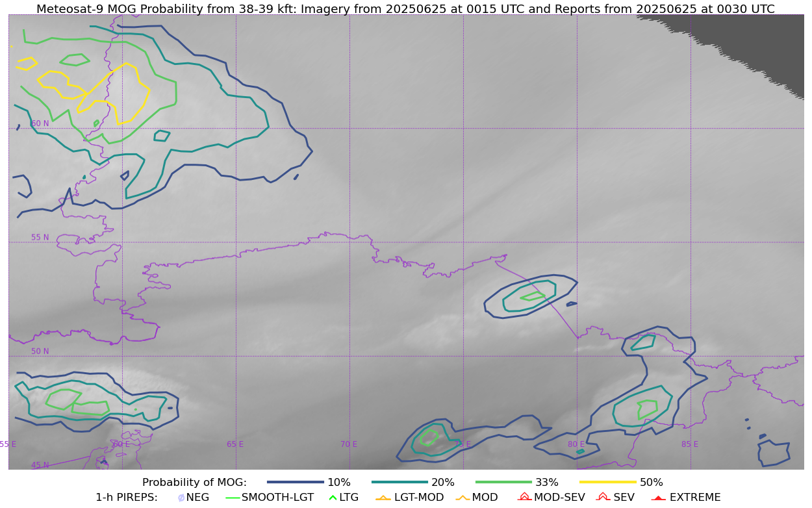The width and height of the screenshot is (812, 508).
Task: Click the '10%' legend label
Action: click(x=339, y=483)
